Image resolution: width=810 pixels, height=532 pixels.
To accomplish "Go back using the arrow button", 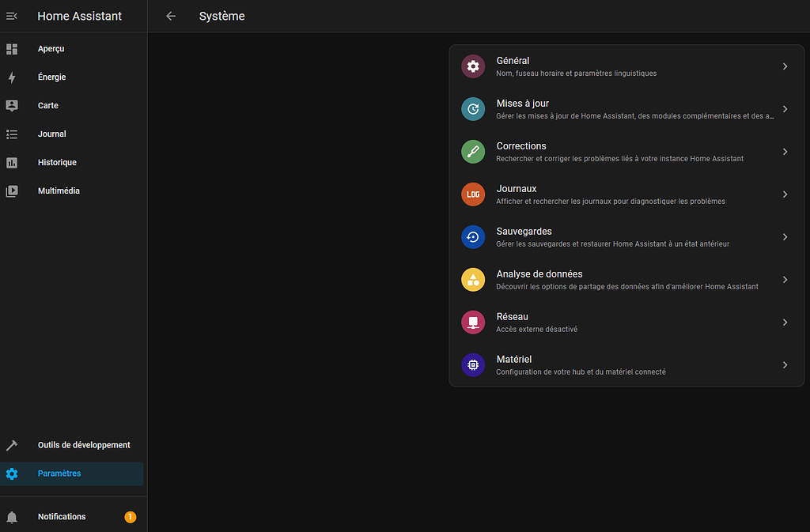I will click(171, 15).
